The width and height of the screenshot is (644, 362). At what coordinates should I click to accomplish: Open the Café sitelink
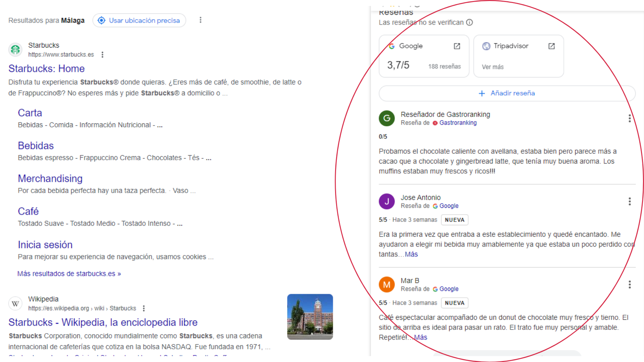(28, 211)
